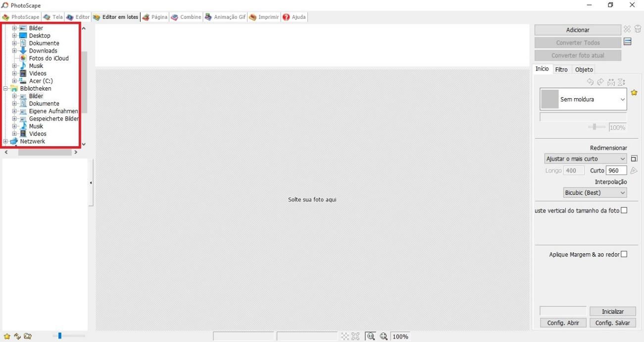Click the Longo value input field

[574, 171]
